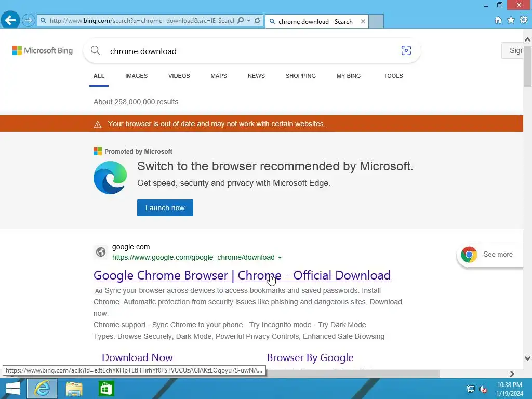Switch to the IMAGES tab
532x399 pixels.
pos(137,76)
